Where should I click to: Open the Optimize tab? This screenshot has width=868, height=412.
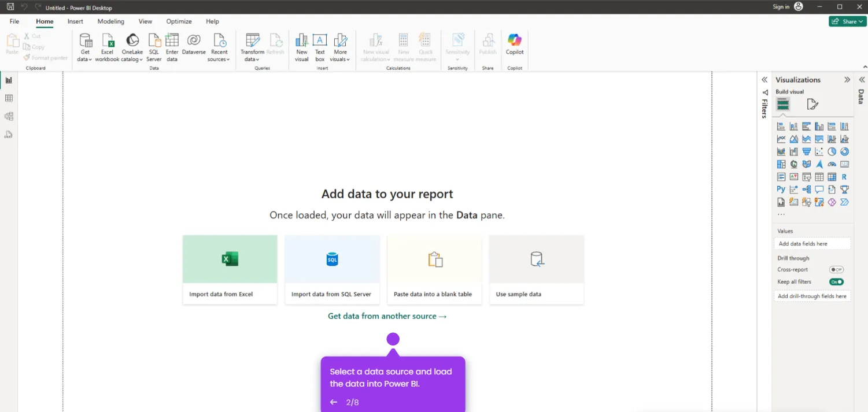coord(179,21)
